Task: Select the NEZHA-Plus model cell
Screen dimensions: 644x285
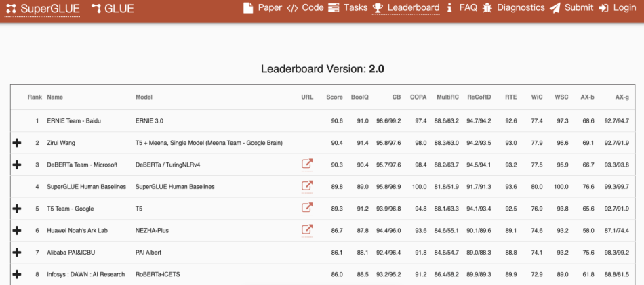Action: [152, 230]
